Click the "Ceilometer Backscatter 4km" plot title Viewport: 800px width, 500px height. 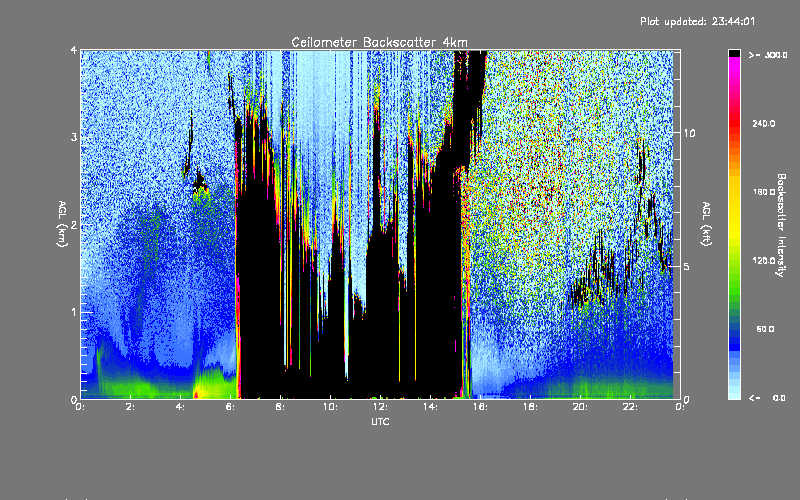(379, 42)
